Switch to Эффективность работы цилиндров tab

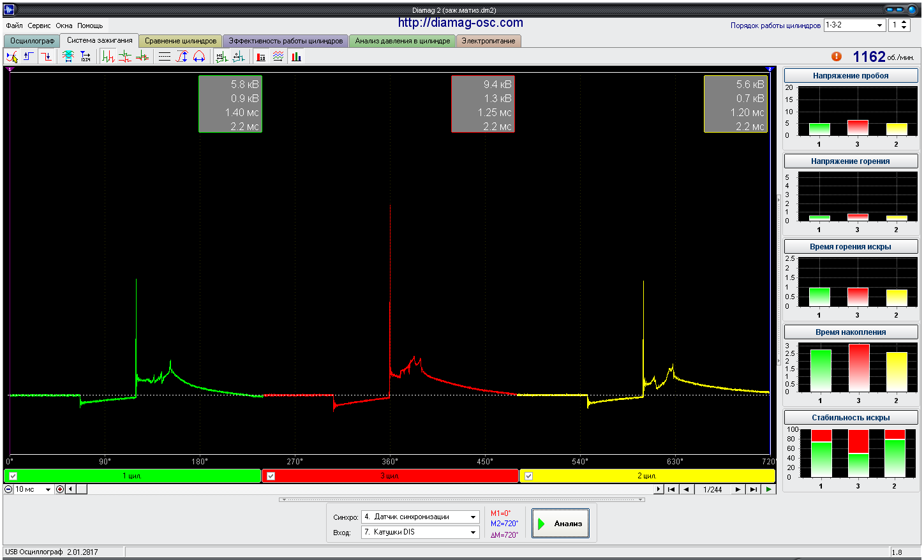pyautogui.click(x=286, y=41)
